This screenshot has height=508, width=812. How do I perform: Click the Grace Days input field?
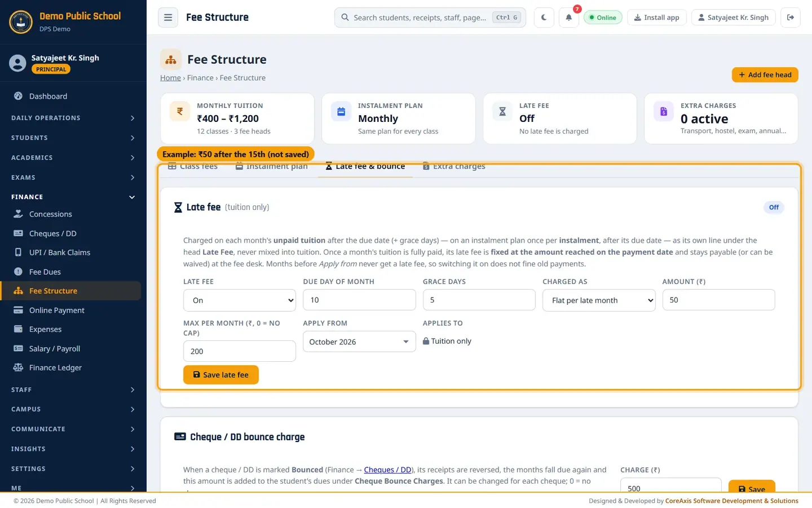(x=479, y=300)
